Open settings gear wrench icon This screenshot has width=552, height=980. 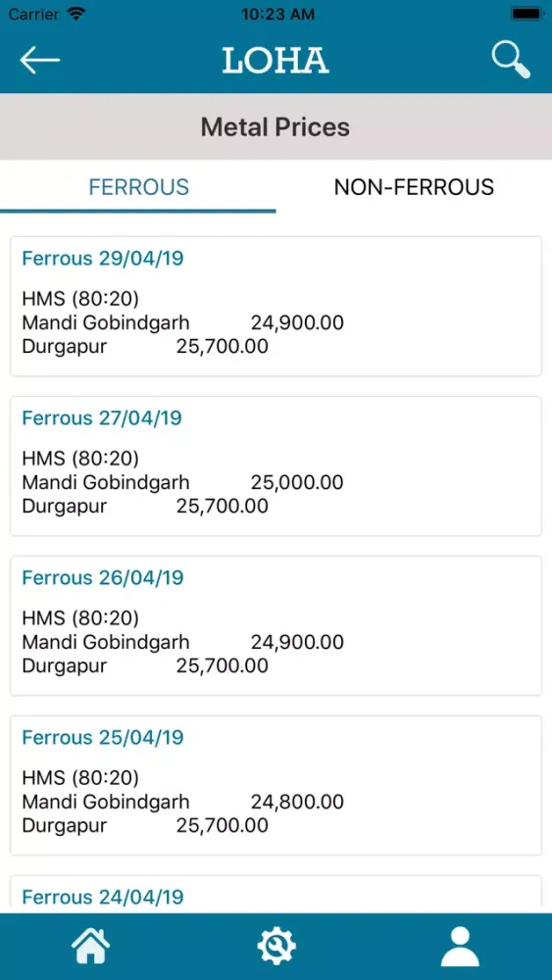276,946
